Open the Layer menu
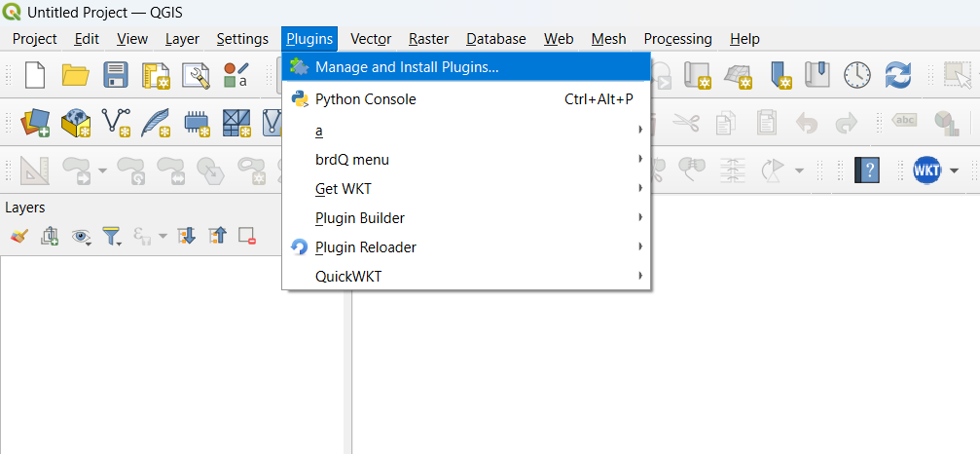980x454 pixels. point(183,39)
